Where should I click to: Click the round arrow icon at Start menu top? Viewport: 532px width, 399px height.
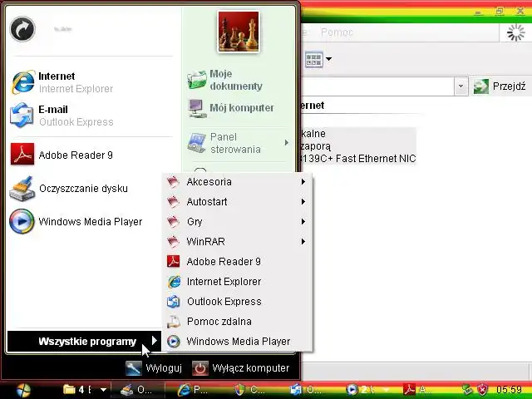pyautogui.click(x=22, y=29)
